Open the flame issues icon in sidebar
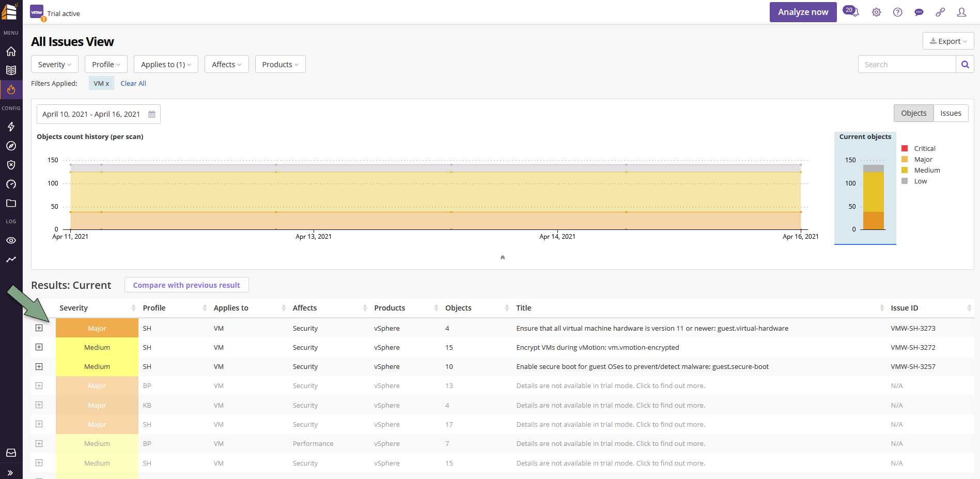The height and width of the screenshot is (479, 980). (11, 89)
